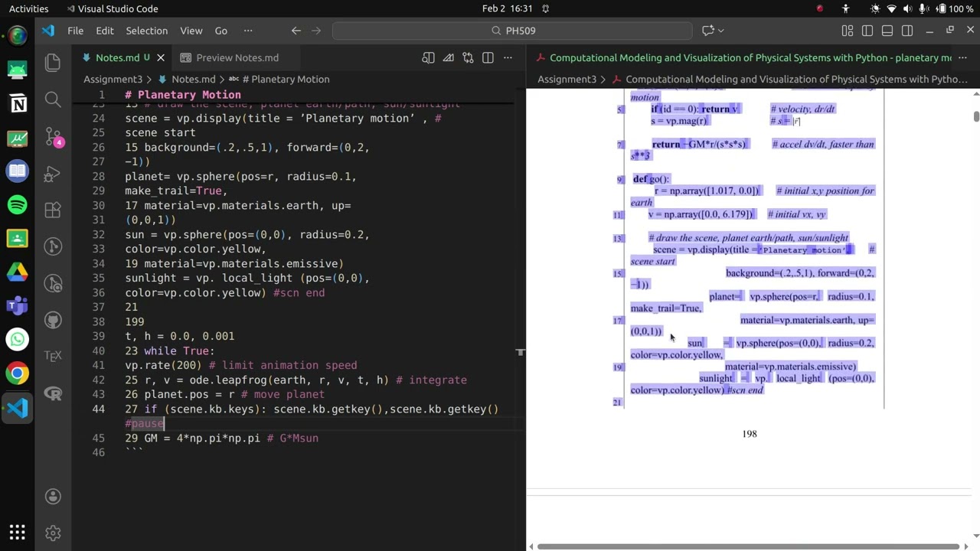
Task: Open the Run and Debug view
Action: (53, 173)
